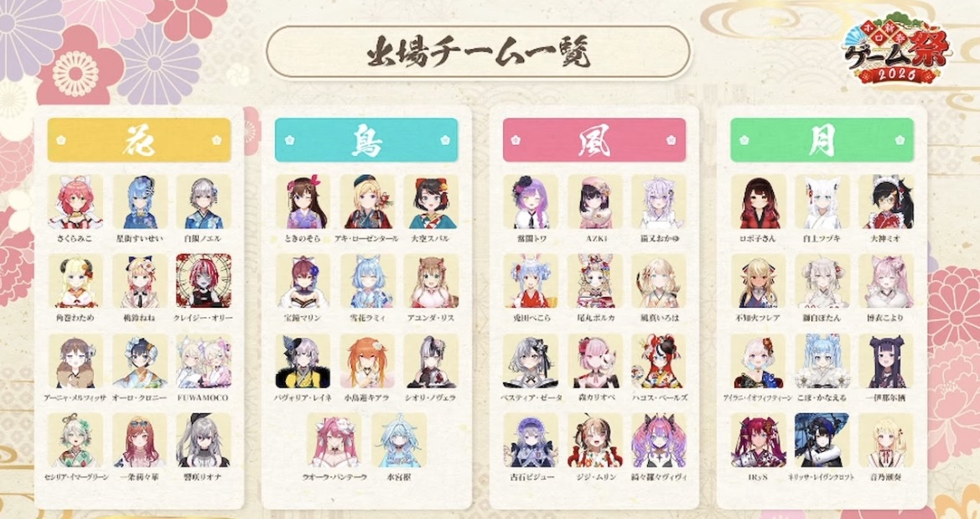980x519 pixels.
Task: Click the yellow 花 team header
Action: (x=139, y=140)
